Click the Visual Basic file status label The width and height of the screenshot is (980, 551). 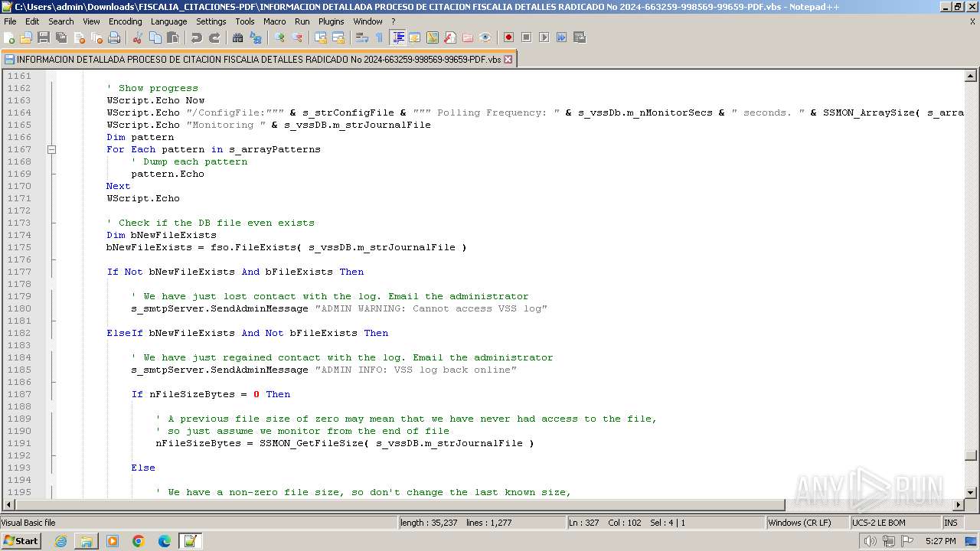click(28, 523)
